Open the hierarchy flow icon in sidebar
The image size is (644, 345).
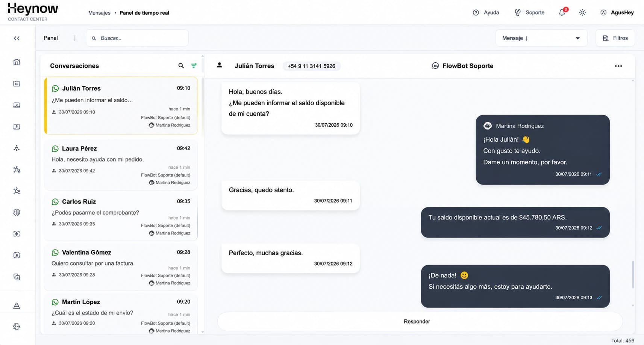point(17,148)
